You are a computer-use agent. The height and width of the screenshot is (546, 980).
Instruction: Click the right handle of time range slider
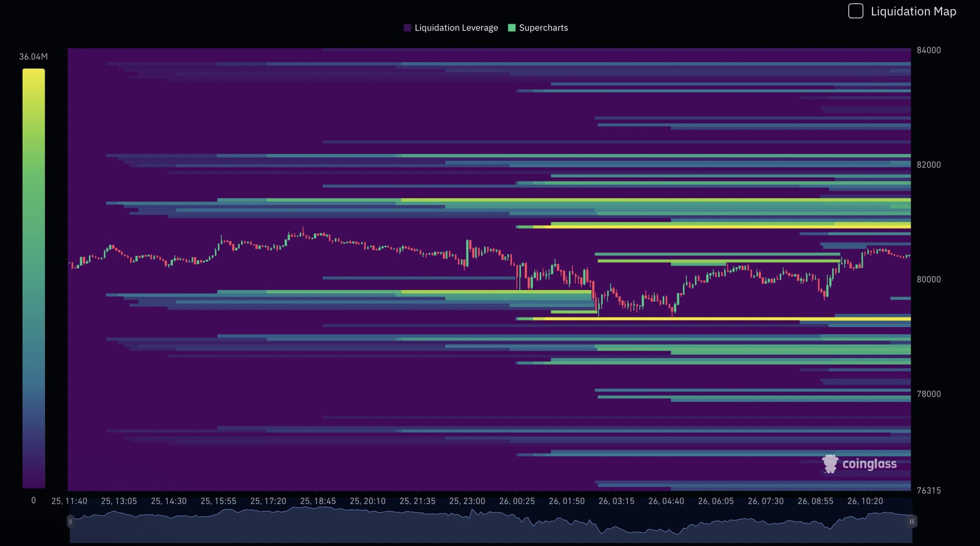tap(911, 522)
